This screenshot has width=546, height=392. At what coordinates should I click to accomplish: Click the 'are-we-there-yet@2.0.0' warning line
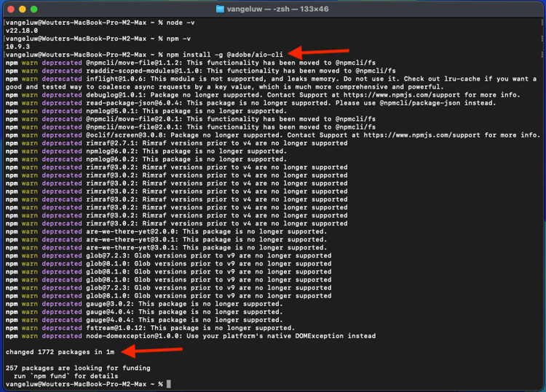pyautogui.click(x=167, y=231)
